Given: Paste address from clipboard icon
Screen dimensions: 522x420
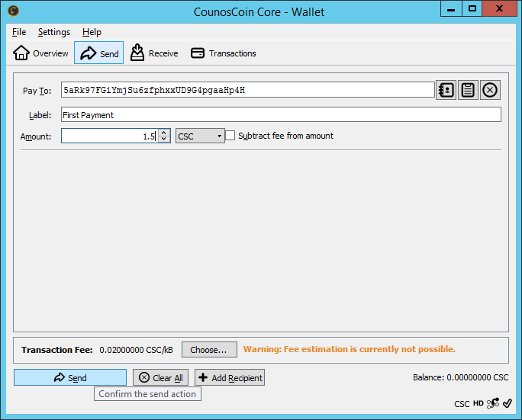Looking at the screenshot, I should point(468,90).
